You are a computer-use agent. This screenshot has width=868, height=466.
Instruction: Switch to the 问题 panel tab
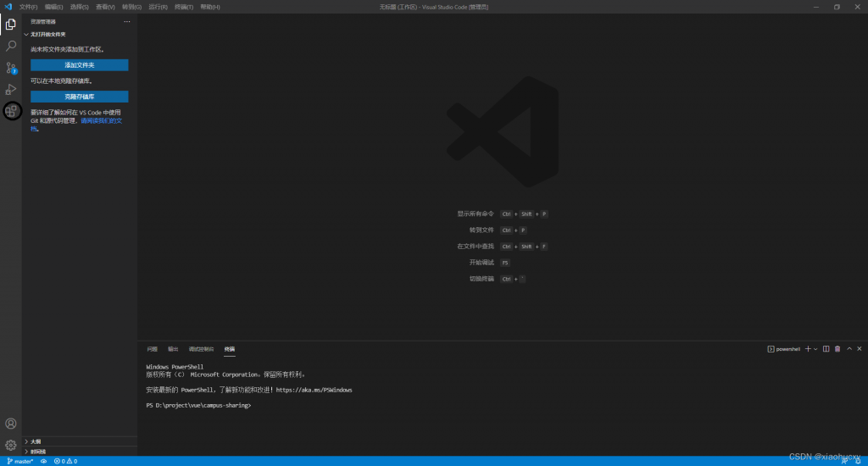153,349
